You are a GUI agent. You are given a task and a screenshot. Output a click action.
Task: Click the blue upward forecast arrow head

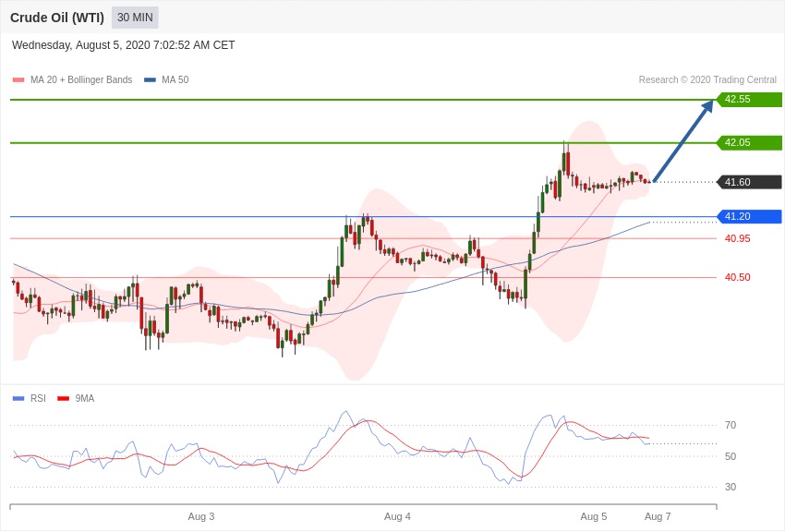pos(706,106)
